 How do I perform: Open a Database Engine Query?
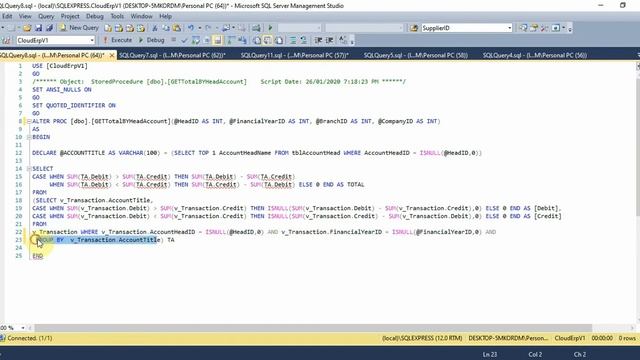[x=108, y=28]
